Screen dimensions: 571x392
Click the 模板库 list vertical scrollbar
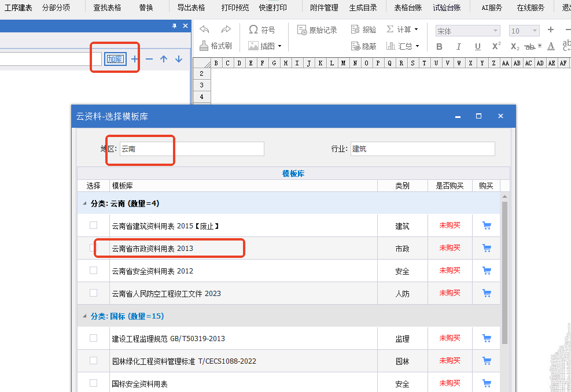click(504, 273)
